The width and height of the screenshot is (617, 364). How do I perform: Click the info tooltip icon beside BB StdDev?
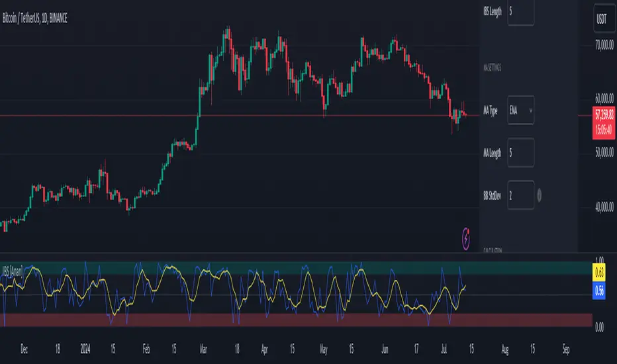pyautogui.click(x=539, y=195)
